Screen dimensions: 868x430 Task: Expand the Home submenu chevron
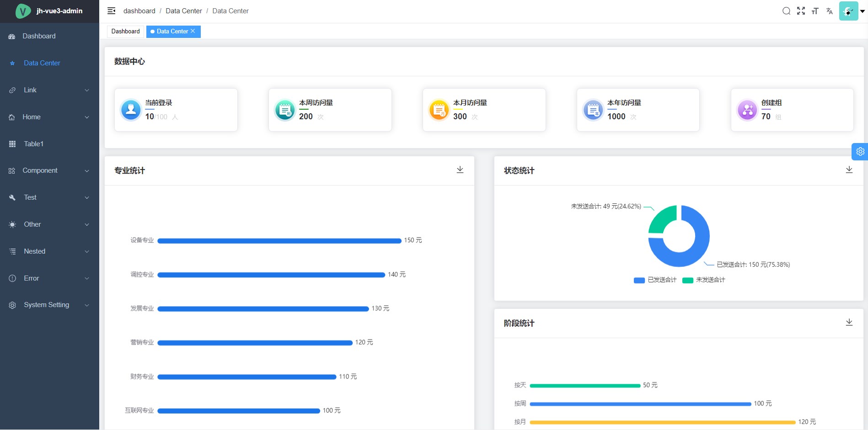[x=87, y=117]
